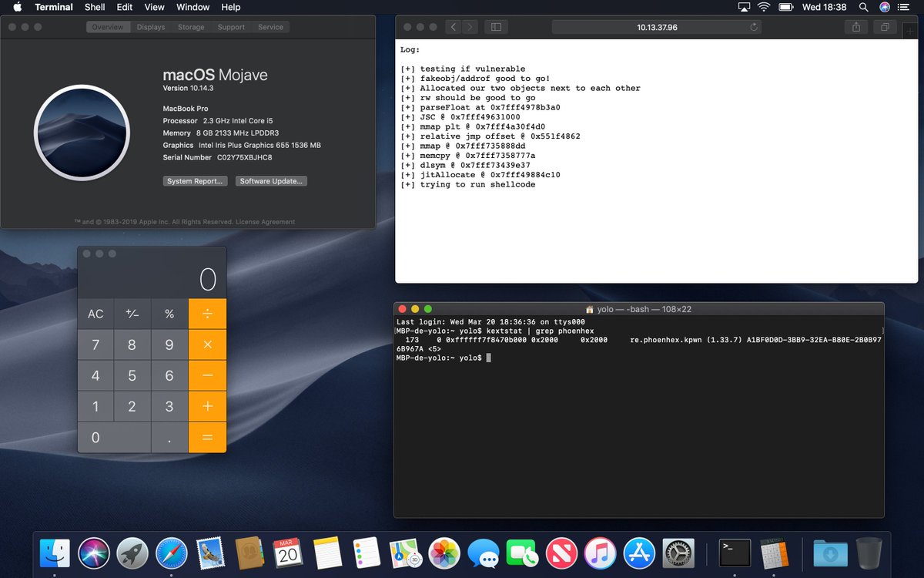Click battery status in menu bar

(x=786, y=7)
